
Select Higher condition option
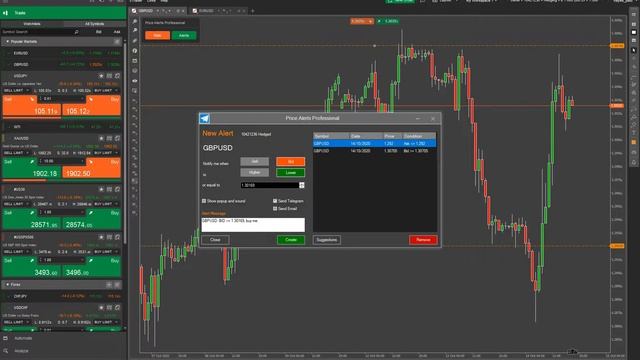click(254, 173)
